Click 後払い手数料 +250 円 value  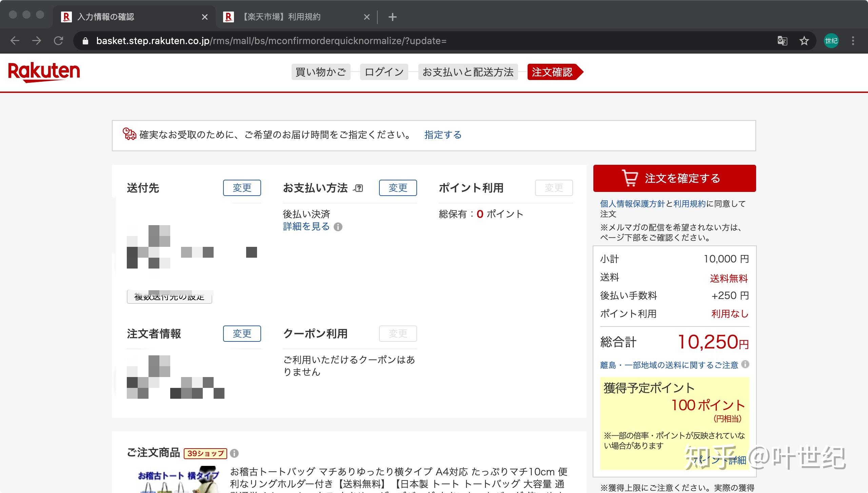click(730, 296)
